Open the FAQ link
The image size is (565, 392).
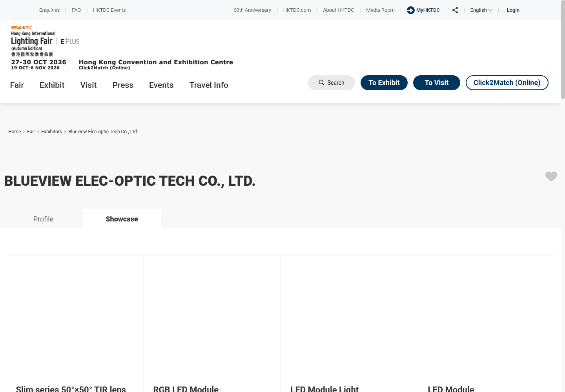(x=77, y=10)
